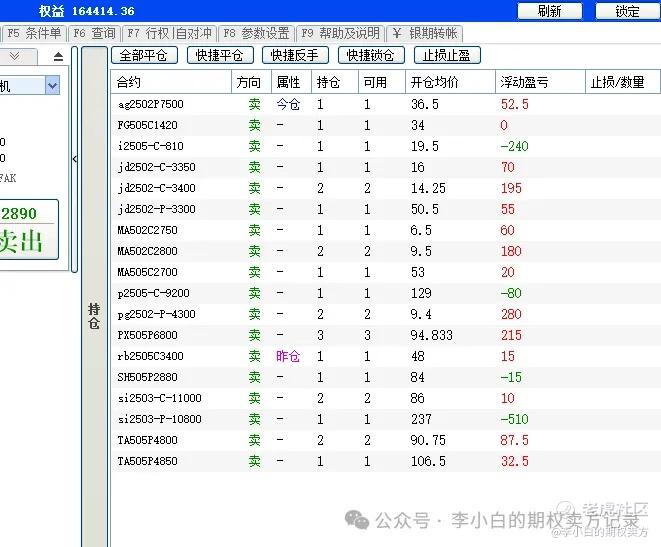Select the i2505-C-810 position row
Screen dimensions: 661x547
(385, 146)
